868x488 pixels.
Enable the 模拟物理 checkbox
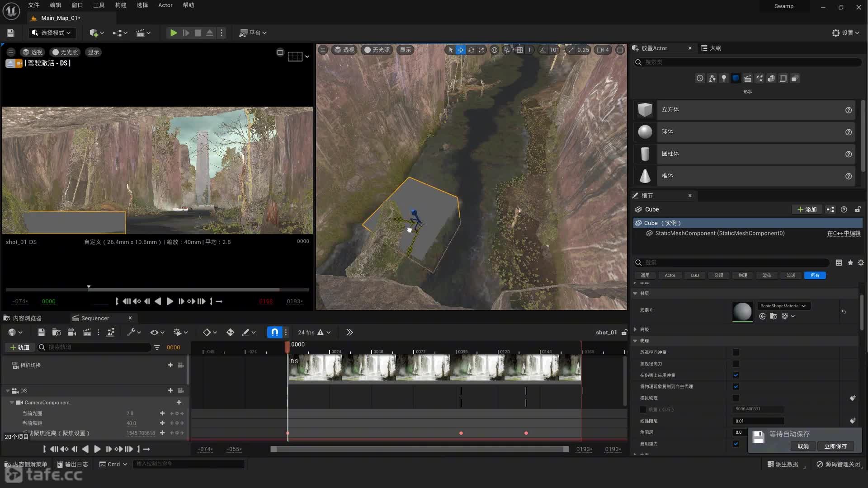(736, 398)
